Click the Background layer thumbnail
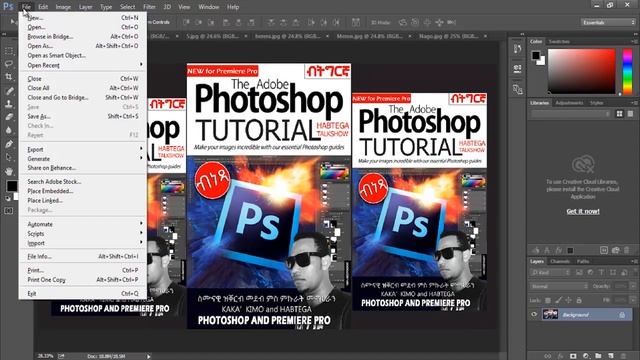This screenshot has height=360, width=640. [550, 314]
